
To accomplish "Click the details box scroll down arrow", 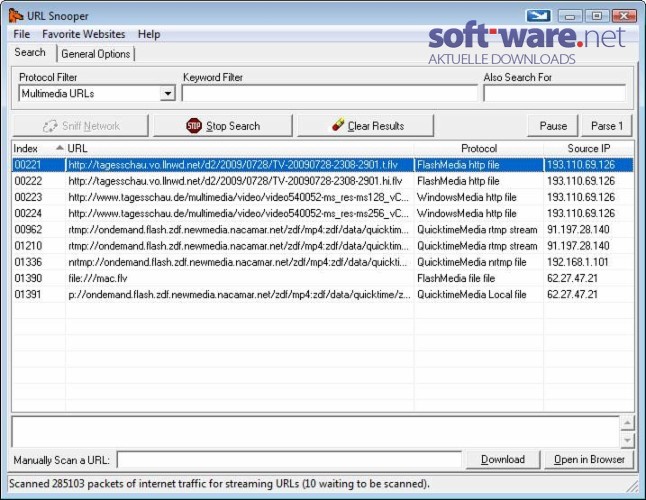I will (627, 439).
